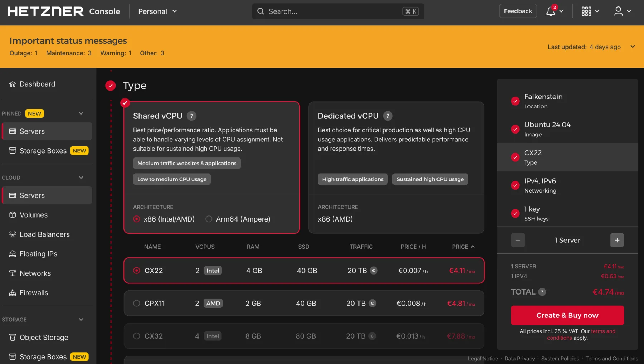Select Arm64 (Ampere) architecture
Image resolution: width=644 pixels, height=364 pixels.
click(x=209, y=219)
